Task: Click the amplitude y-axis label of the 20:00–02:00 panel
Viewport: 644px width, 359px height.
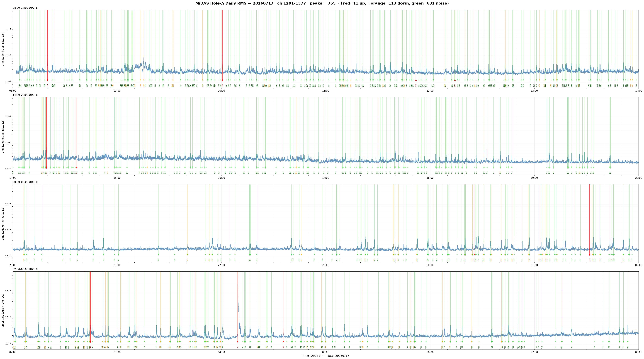Action: click(3, 223)
